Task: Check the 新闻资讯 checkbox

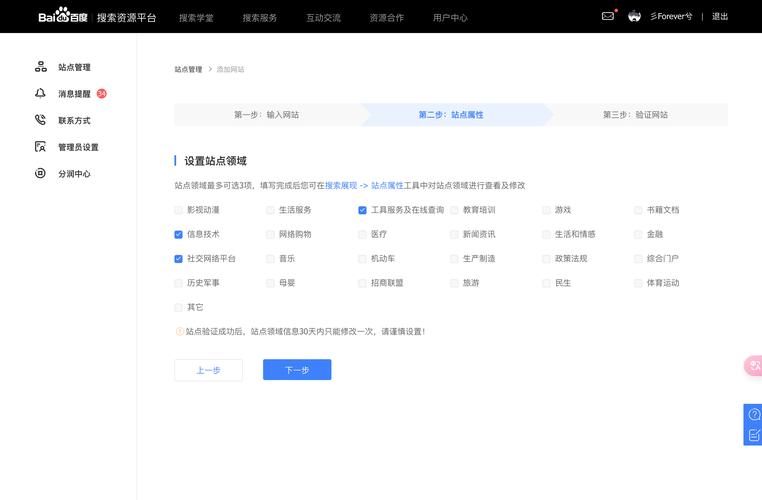Action: pos(454,234)
